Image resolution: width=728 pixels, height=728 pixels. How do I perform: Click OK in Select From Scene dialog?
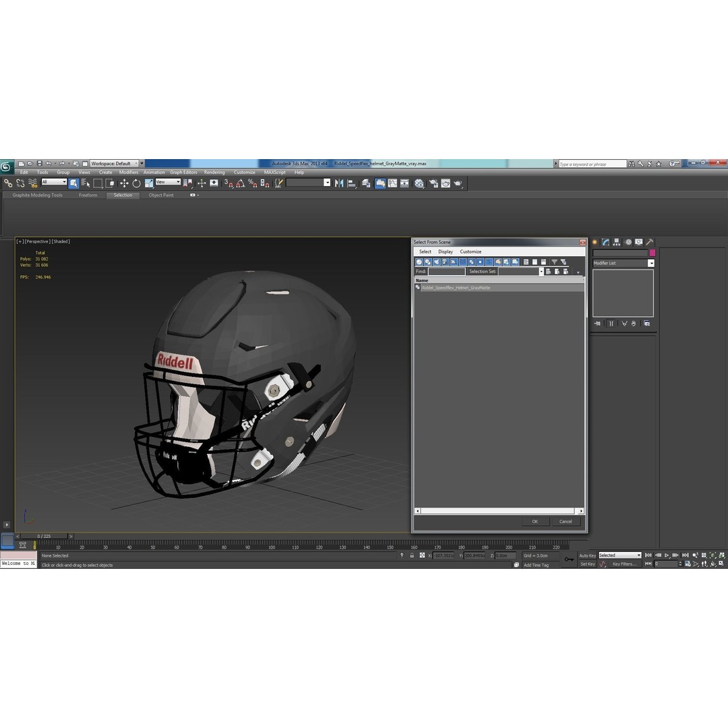(535, 521)
